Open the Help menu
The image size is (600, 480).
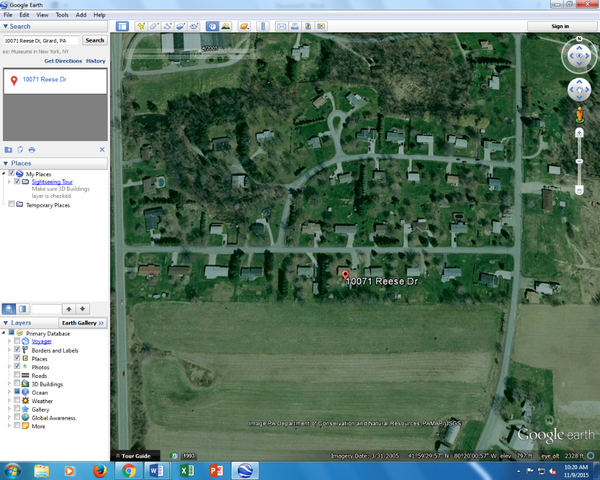tap(99, 15)
